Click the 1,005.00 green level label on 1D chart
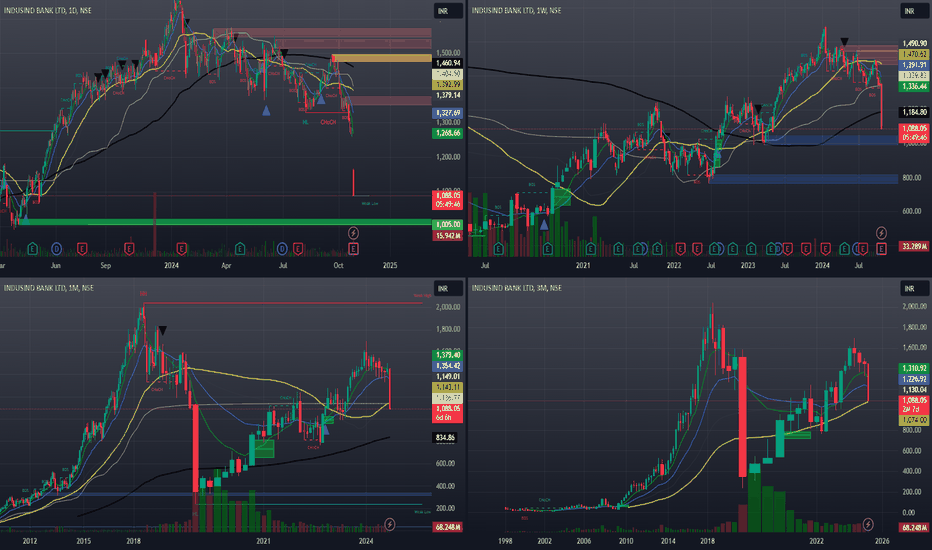Image resolution: width=932 pixels, height=550 pixels. (x=448, y=225)
